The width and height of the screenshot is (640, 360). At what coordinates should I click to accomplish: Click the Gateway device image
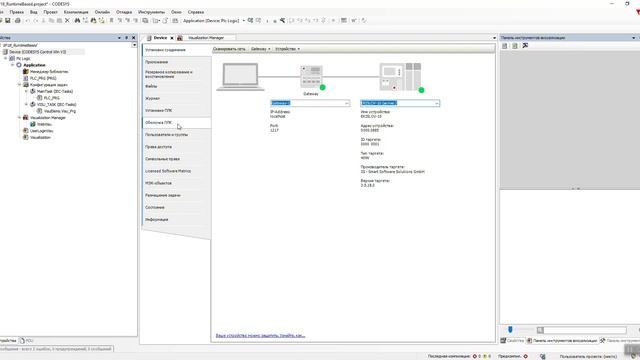coord(311,76)
